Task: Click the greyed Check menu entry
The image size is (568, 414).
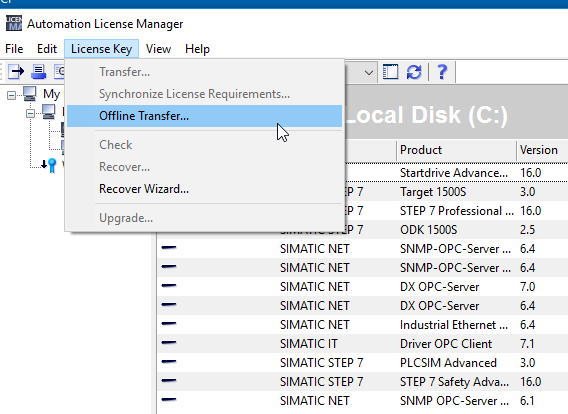Action: (204, 145)
